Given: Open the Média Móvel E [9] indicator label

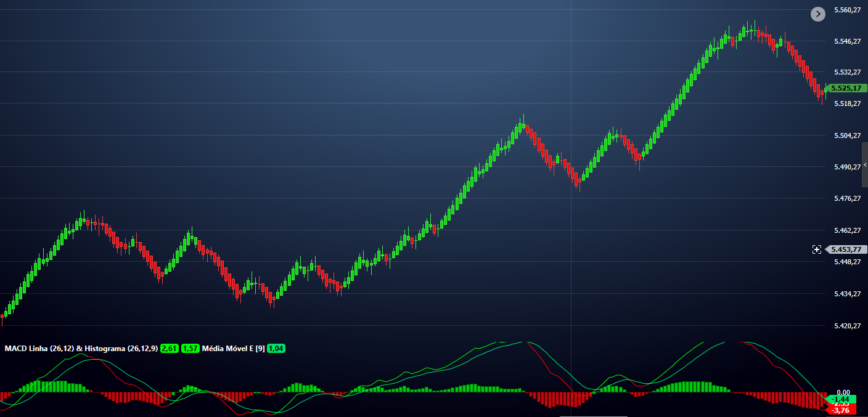Looking at the screenshot, I should coord(233,349).
